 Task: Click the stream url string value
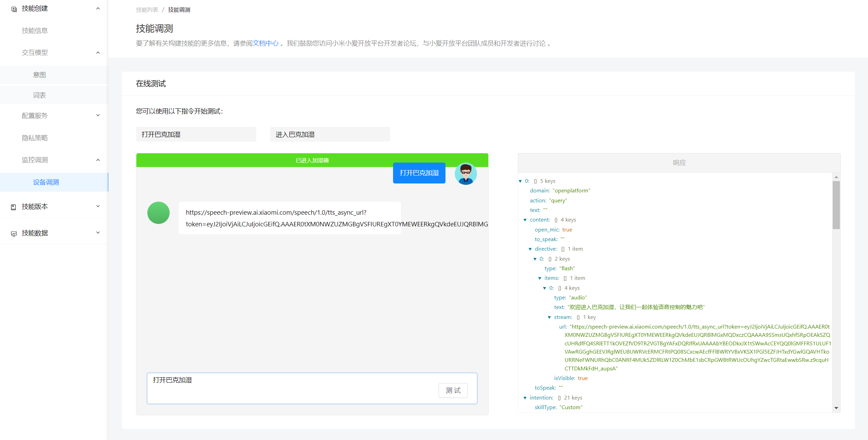pos(698,348)
